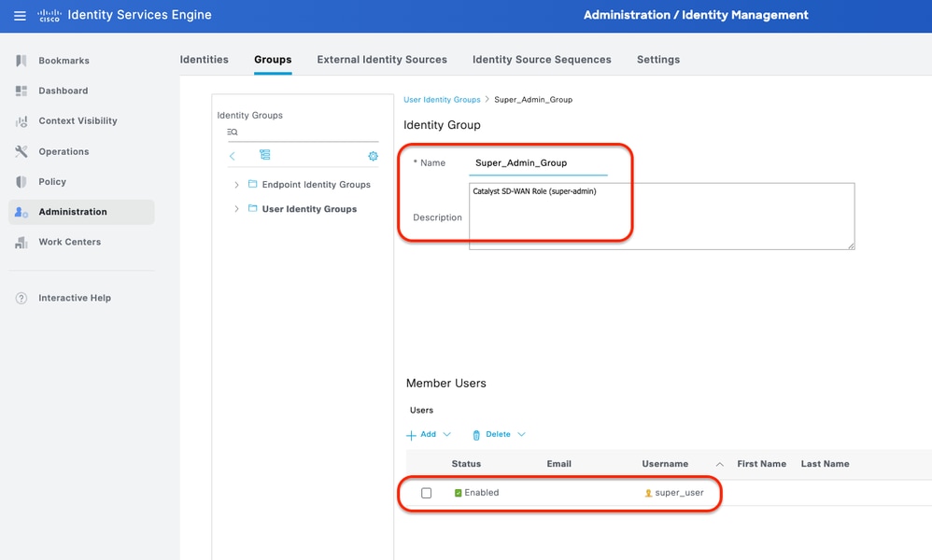
Task: Open Context Visibility in sidebar
Action: (78, 121)
